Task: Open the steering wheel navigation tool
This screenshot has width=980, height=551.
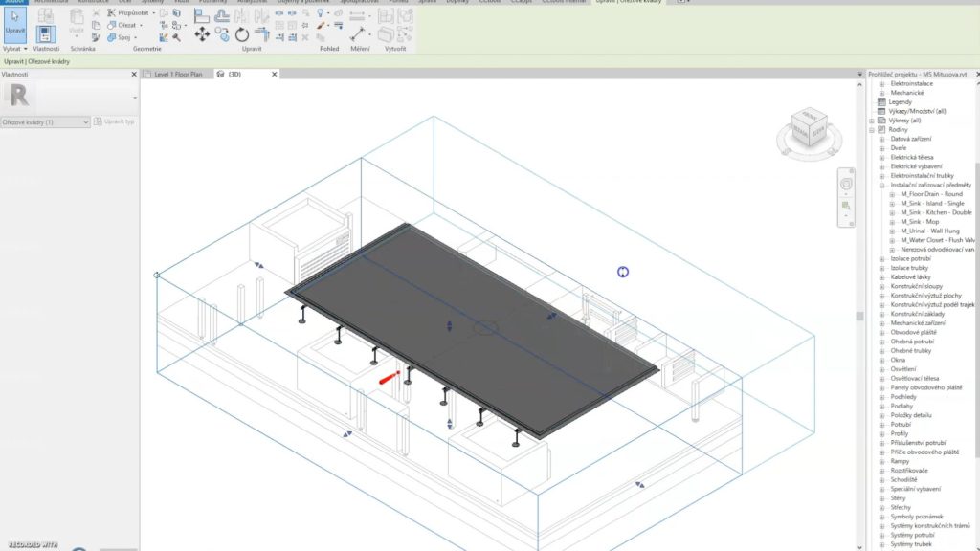Action: pos(845,184)
